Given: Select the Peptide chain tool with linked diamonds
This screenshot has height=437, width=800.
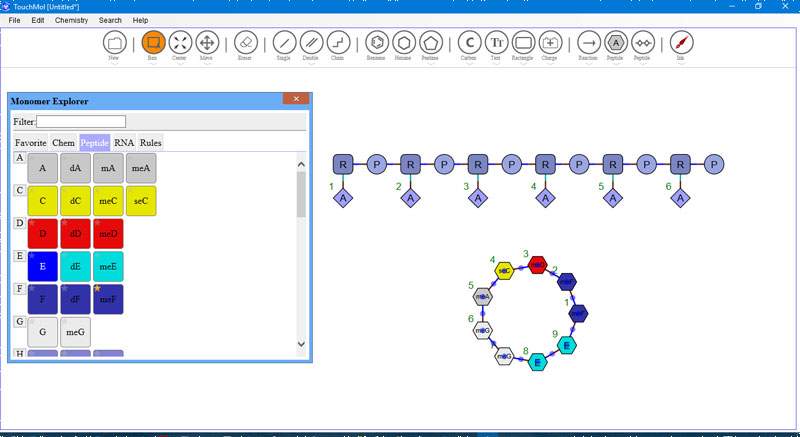Looking at the screenshot, I should coord(643,43).
